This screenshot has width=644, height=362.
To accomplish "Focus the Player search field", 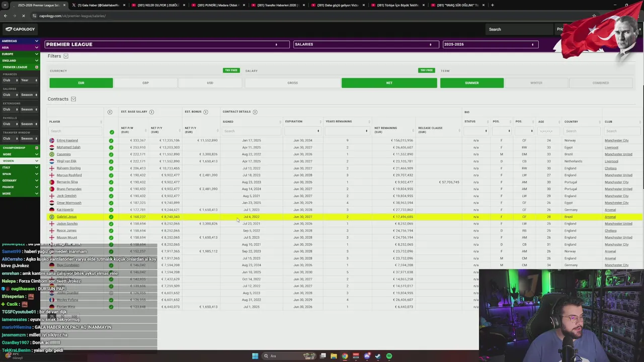I will coord(74,131).
